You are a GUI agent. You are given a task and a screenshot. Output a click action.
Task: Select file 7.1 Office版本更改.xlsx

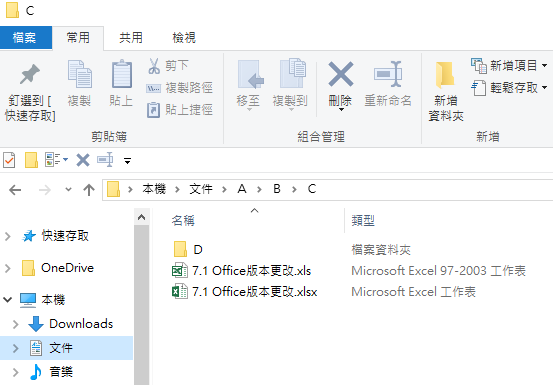click(x=255, y=292)
